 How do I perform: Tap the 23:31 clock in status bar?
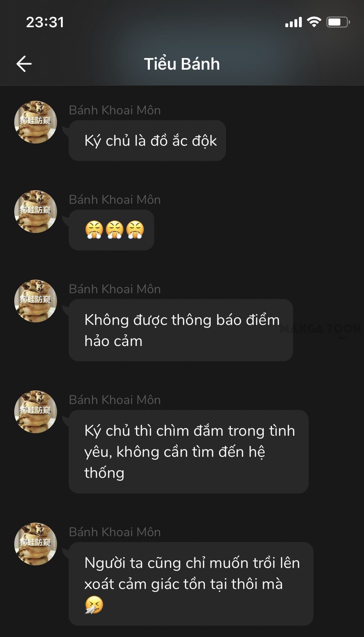coord(45,22)
